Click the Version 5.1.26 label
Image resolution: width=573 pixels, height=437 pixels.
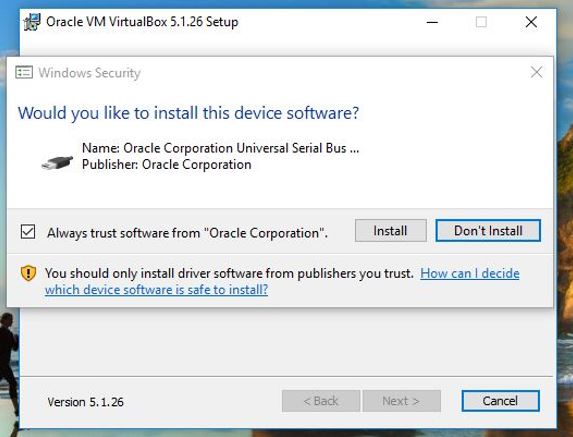point(86,402)
